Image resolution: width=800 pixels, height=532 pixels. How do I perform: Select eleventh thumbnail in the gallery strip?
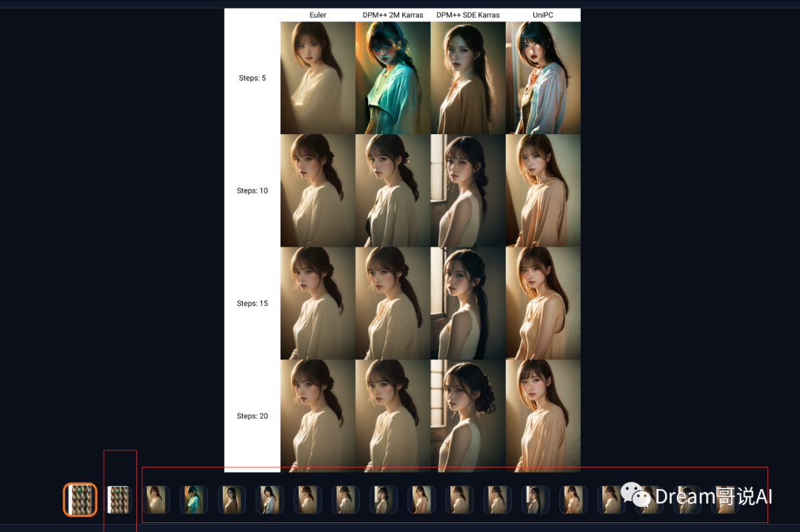point(459,499)
